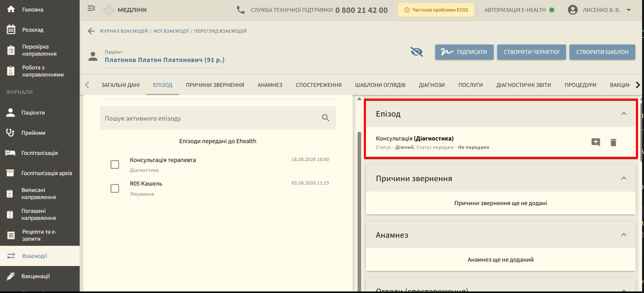Go to Мої взаємодії breadcrumb

click(x=171, y=31)
